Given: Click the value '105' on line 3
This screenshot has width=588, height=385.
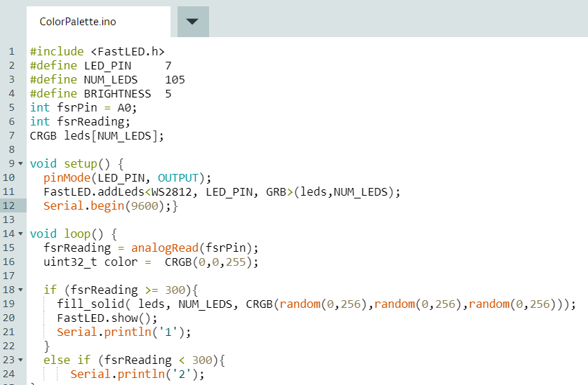Looking at the screenshot, I should click(175, 80).
